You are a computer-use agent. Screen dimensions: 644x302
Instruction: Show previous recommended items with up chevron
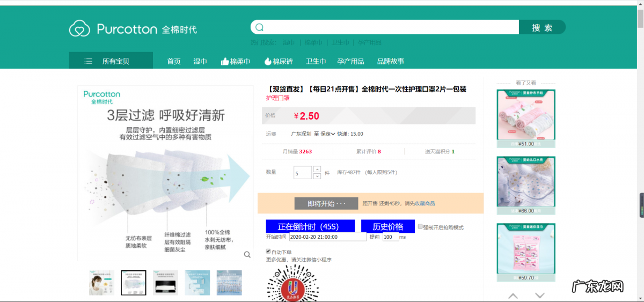point(513,296)
